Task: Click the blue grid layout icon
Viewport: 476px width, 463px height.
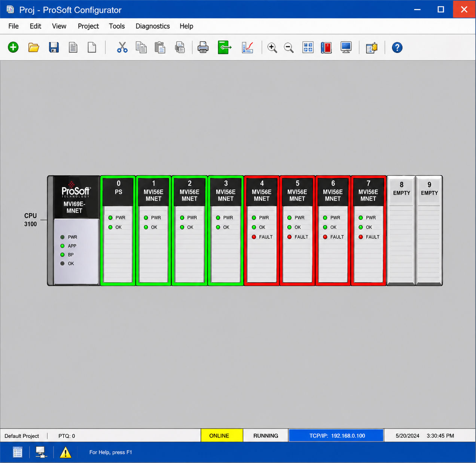Action: [x=308, y=48]
